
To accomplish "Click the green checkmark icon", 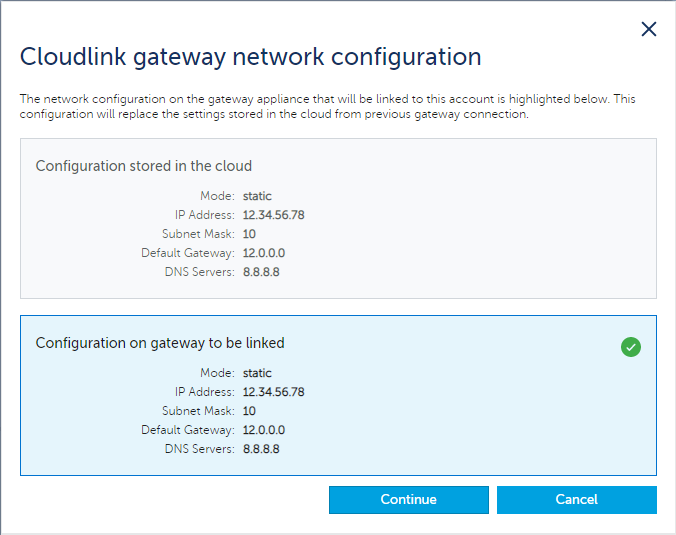I will [x=630, y=347].
